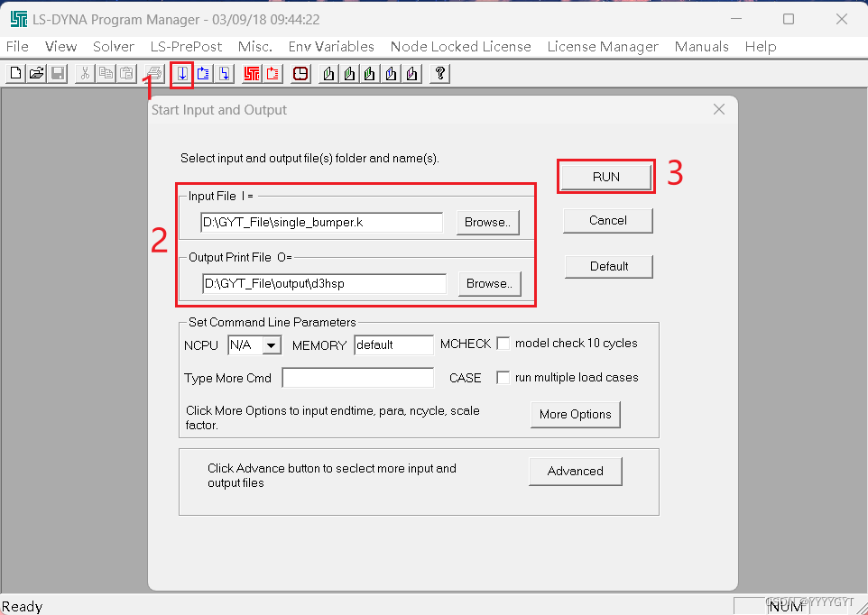
Task: Open the Solver menu
Action: pyautogui.click(x=114, y=47)
